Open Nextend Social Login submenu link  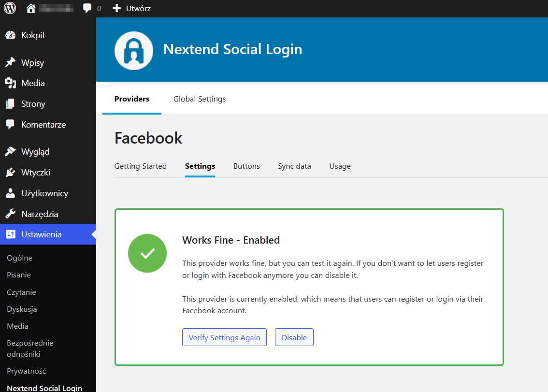coord(44,388)
